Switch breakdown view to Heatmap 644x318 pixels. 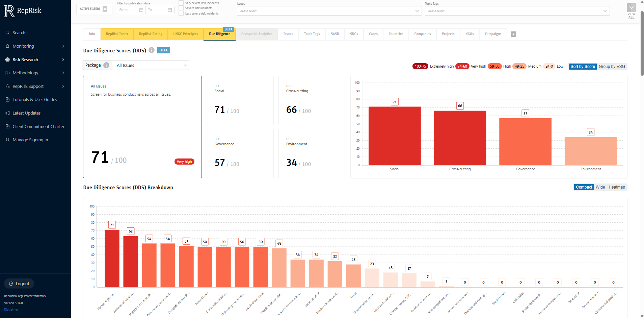[617, 187]
